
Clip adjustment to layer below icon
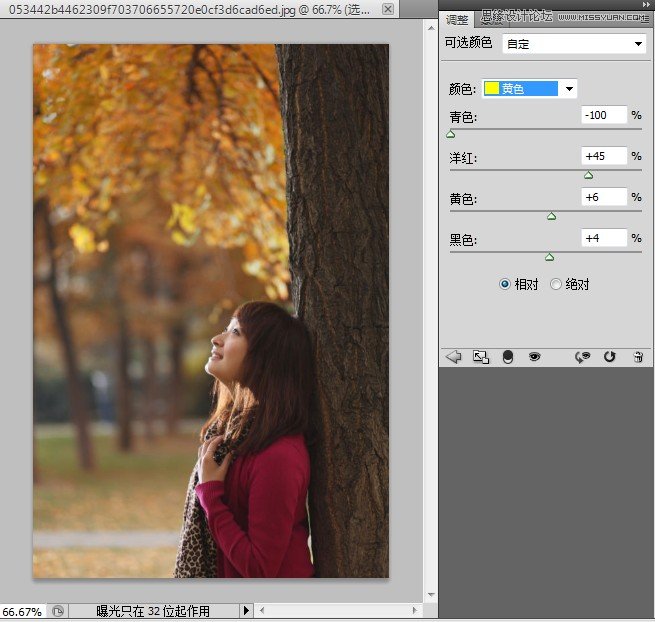[x=508, y=357]
